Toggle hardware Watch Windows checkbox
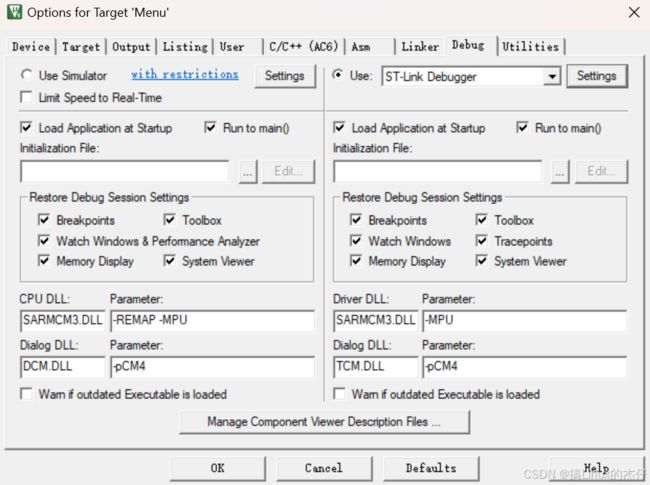The image size is (650, 485). coord(356,240)
